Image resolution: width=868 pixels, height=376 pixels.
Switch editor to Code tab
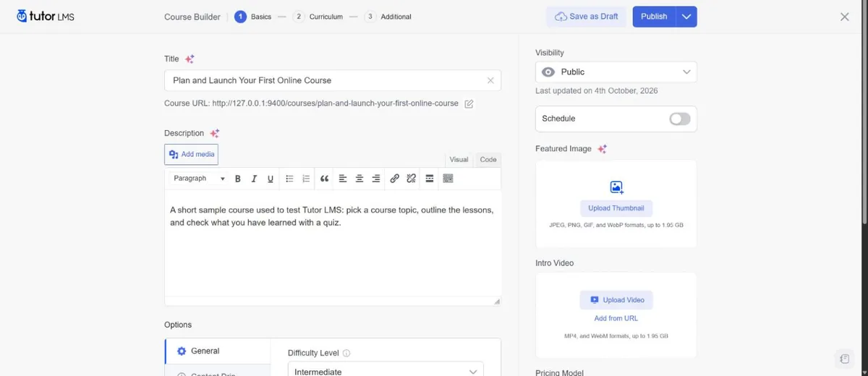coord(488,160)
